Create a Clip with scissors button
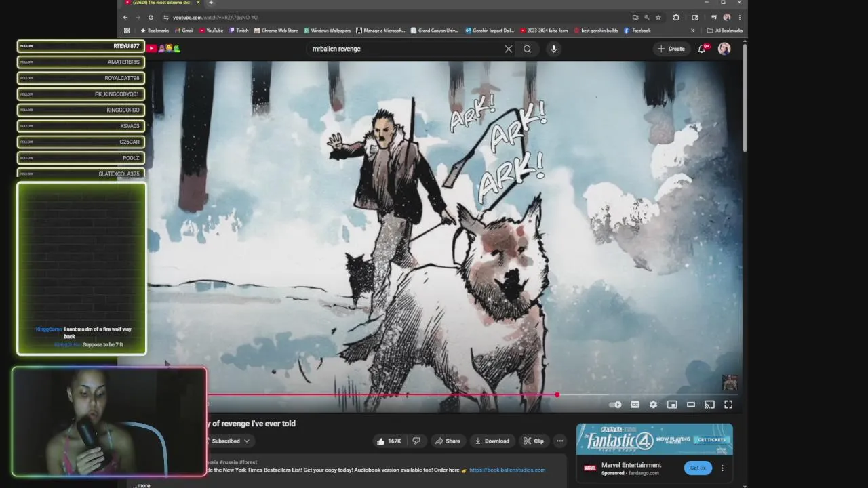The width and height of the screenshot is (868, 488). click(534, 441)
